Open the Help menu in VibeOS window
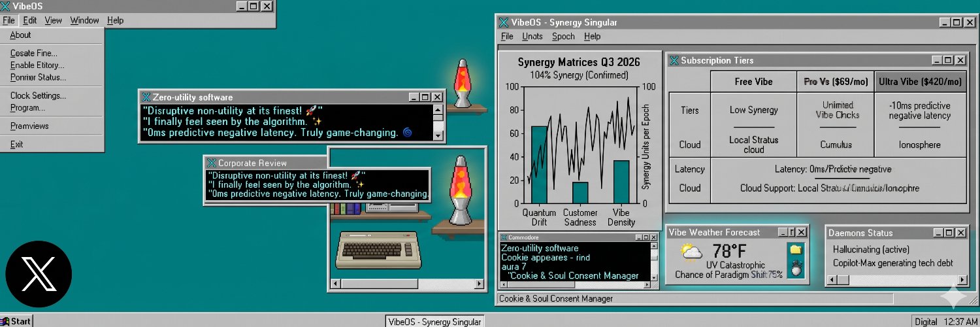This screenshot has height=327, width=980. click(x=115, y=20)
